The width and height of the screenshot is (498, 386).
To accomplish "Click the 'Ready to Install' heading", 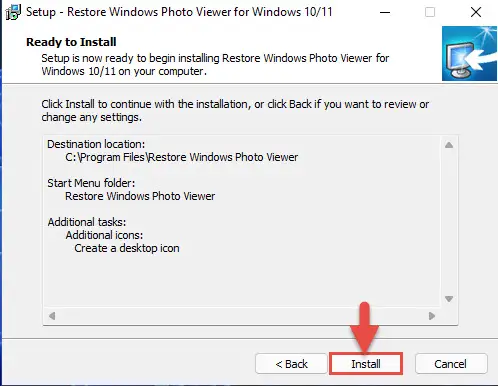I will pos(71,42).
